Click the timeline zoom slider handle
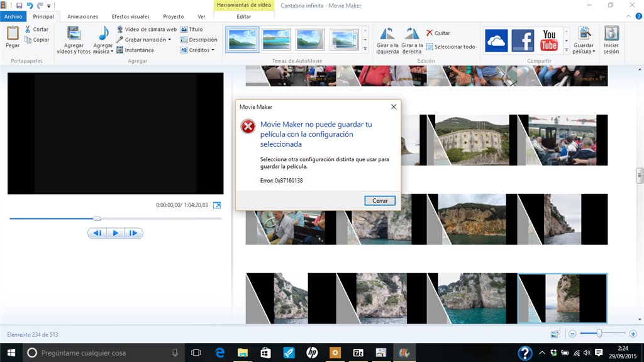 tap(599, 333)
